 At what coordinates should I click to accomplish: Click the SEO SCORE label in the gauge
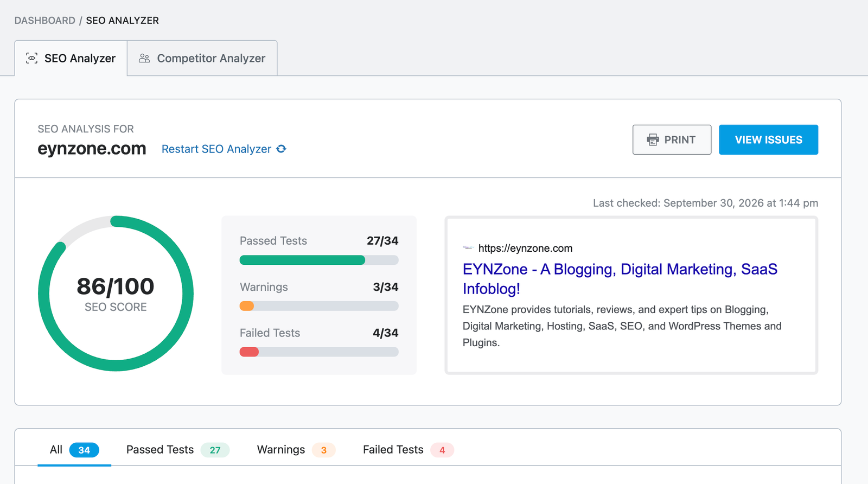pos(116,307)
